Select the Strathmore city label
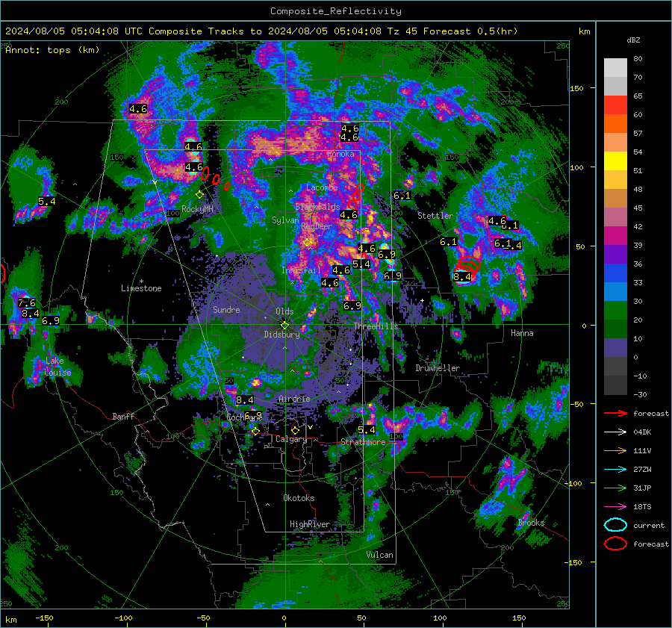Screen dimensions: 672x628 click(x=363, y=442)
